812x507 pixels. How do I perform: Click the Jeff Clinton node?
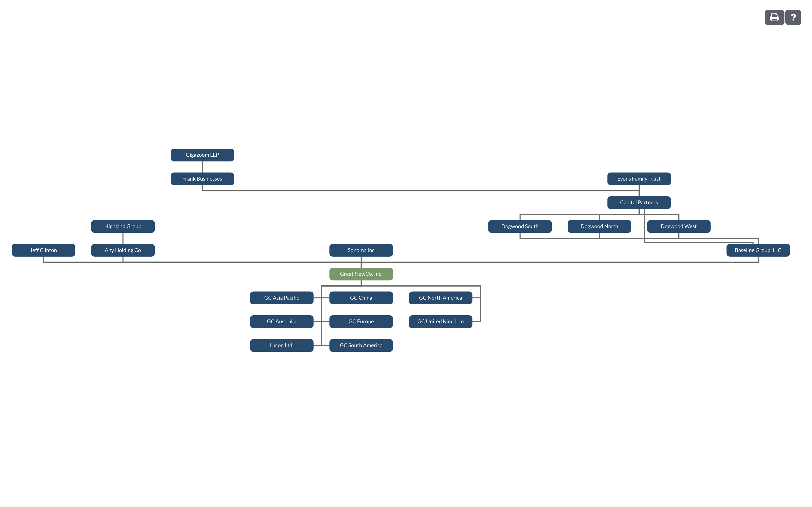(43, 249)
